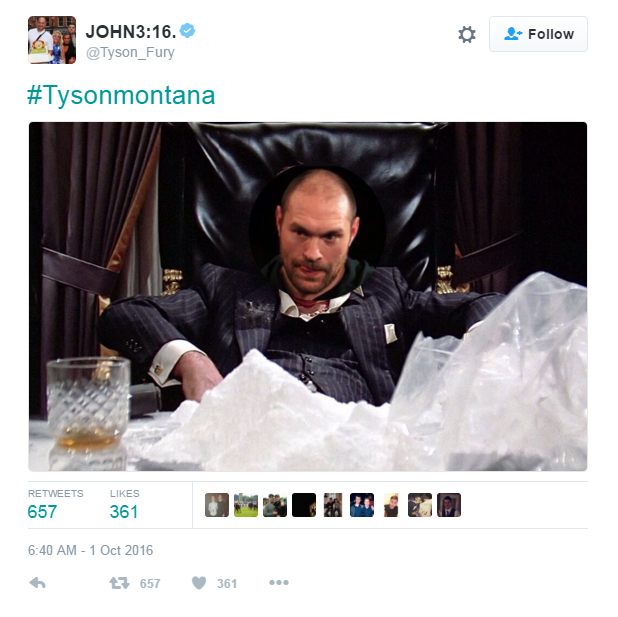Like the tweet with the heart icon
Viewport: 618px width, 617px height.
[x=199, y=583]
